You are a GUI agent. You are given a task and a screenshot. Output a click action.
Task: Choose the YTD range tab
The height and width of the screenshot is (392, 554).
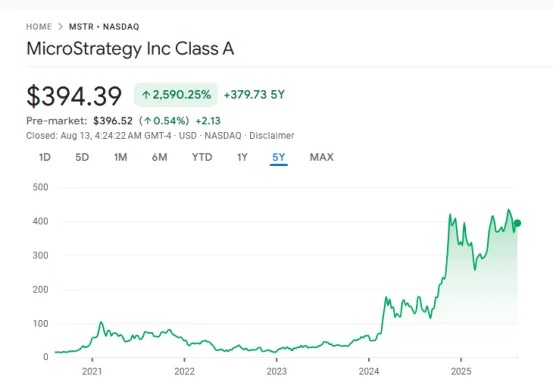pyautogui.click(x=202, y=157)
